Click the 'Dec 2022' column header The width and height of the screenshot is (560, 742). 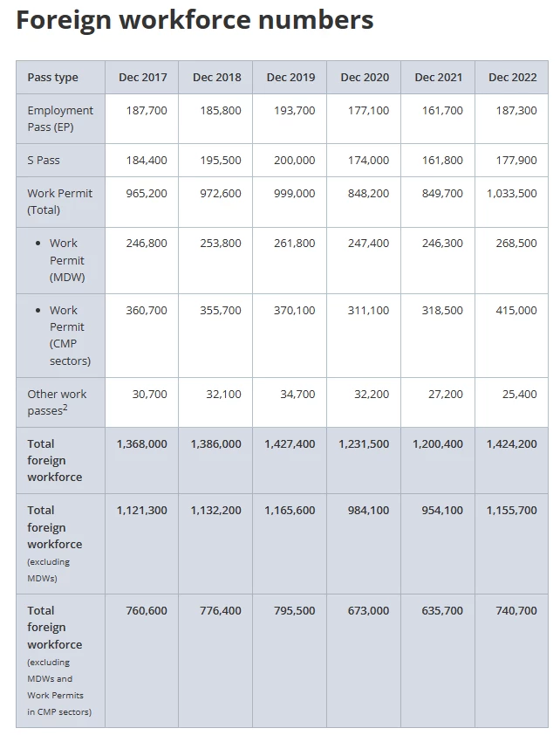point(513,77)
